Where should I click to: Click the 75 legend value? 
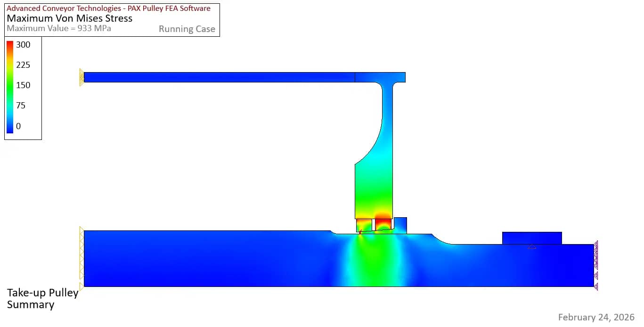[21, 106]
